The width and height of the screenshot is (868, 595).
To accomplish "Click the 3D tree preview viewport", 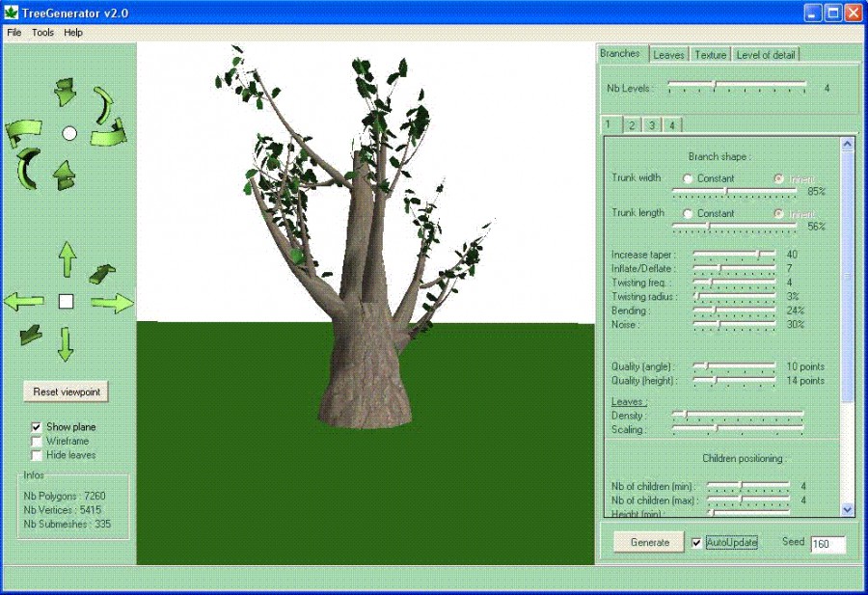I will coord(366,304).
